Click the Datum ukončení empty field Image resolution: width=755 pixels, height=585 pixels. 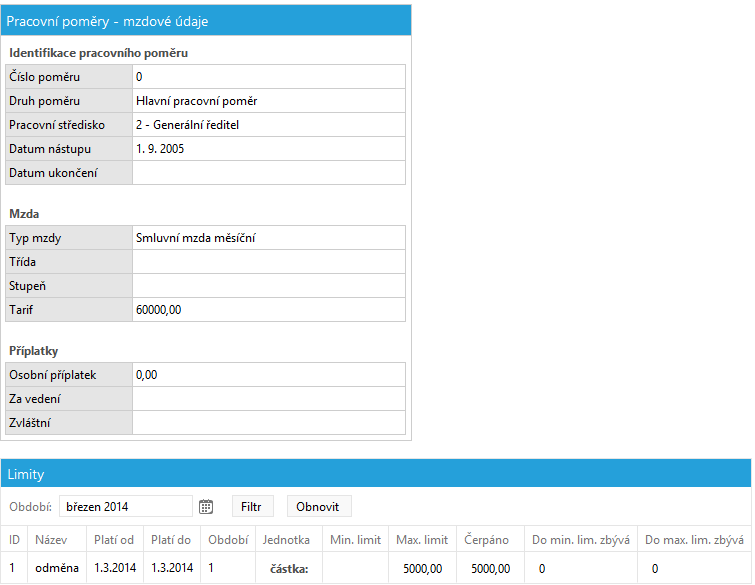[x=269, y=173]
